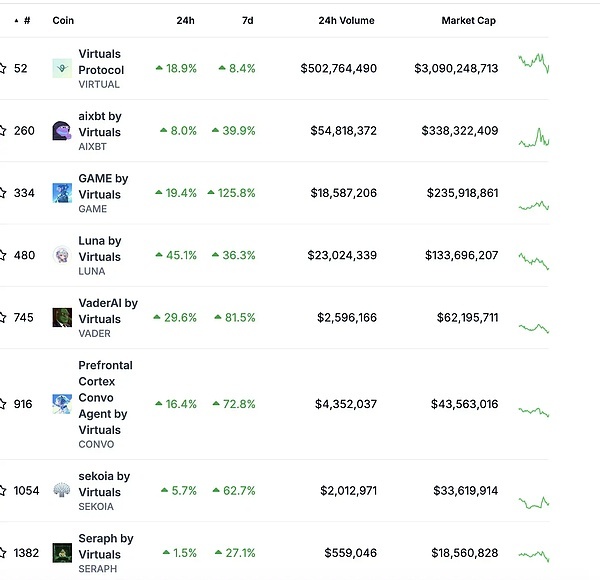Click the GAME by Virtuals coin logo
This screenshot has height=580, width=600.
tap(61, 193)
